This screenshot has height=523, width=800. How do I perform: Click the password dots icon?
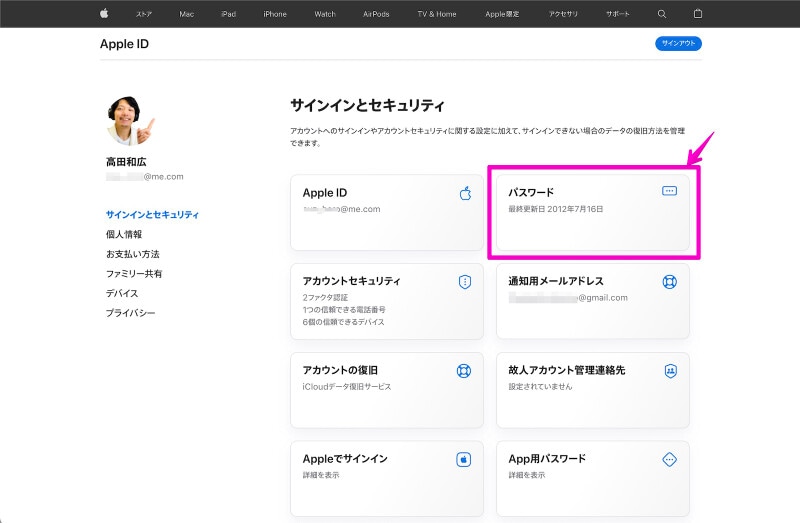pyautogui.click(x=669, y=191)
